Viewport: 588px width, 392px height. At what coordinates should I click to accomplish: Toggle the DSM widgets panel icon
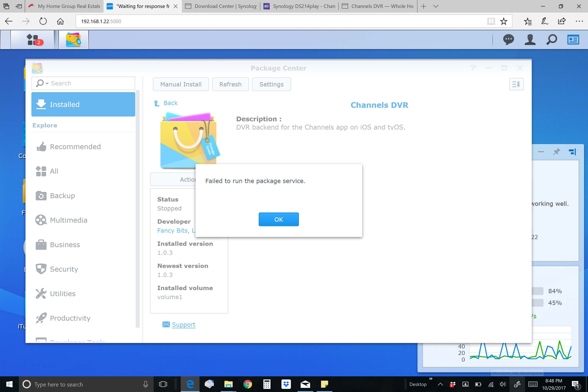[573, 39]
